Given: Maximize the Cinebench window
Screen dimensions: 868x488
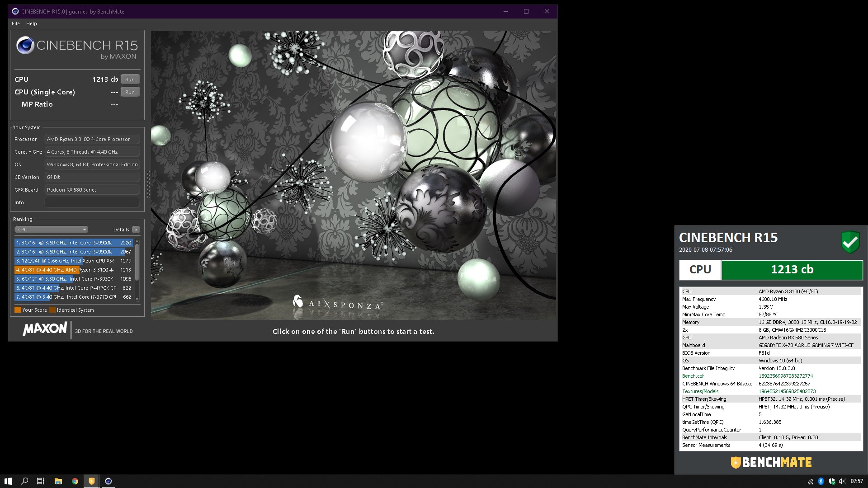Looking at the screenshot, I should pos(526,11).
